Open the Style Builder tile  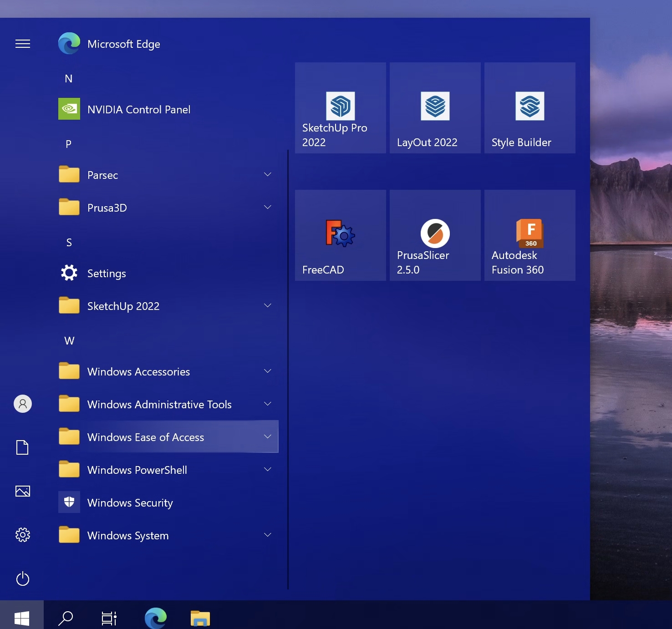click(x=530, y=108)
